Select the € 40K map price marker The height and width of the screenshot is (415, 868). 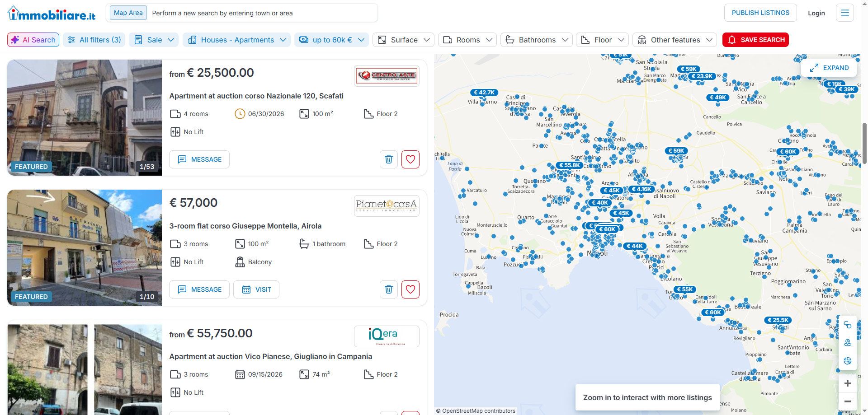click(x=600, y=203)
